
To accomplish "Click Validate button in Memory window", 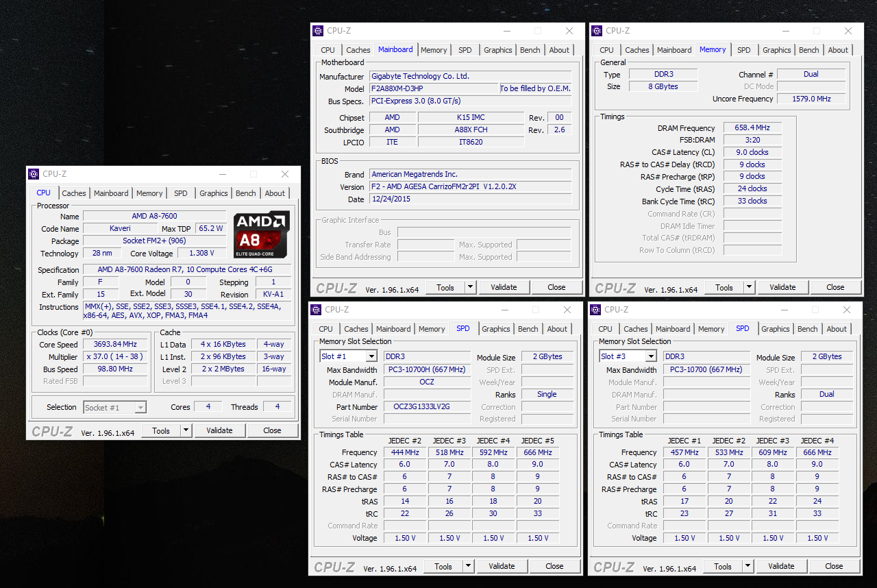I will click(782, 287).
